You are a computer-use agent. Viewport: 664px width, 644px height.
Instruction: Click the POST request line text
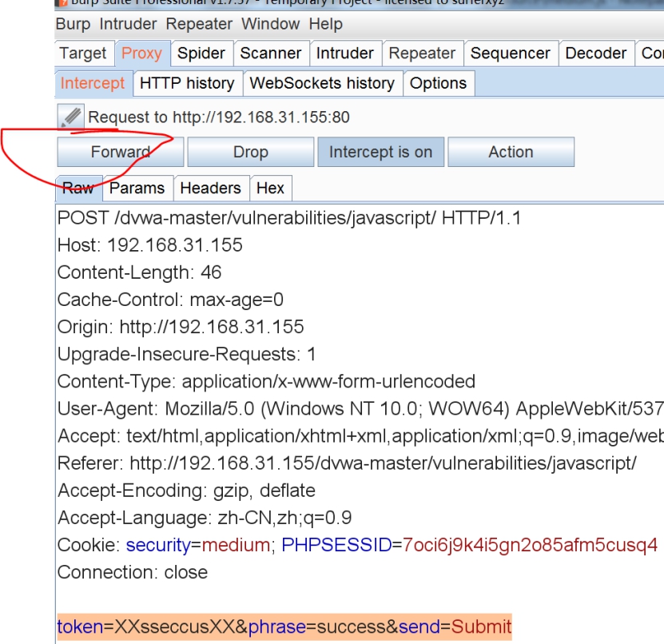289,218
